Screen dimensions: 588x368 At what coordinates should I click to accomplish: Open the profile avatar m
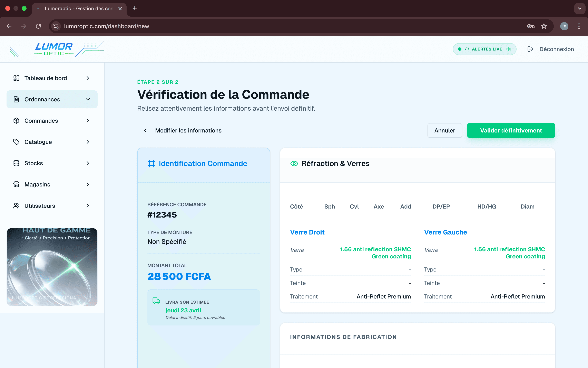pos(564,26)
